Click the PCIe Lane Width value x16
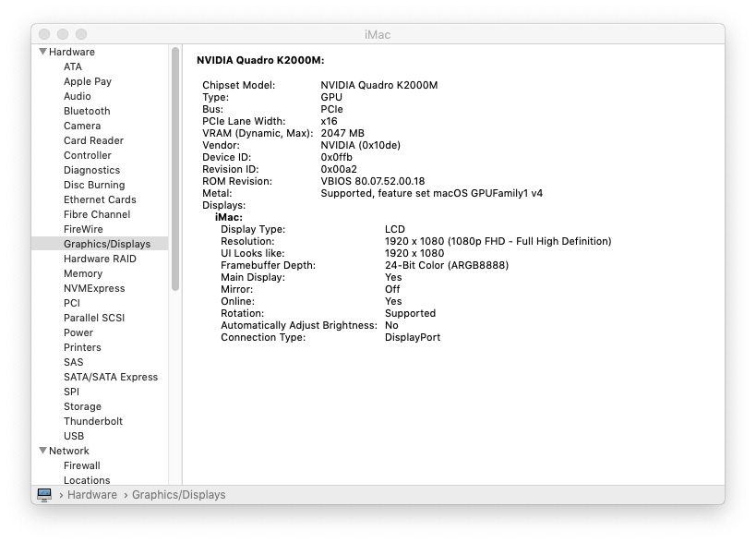This screenshot has width=756, height=543. coord(329,122)
